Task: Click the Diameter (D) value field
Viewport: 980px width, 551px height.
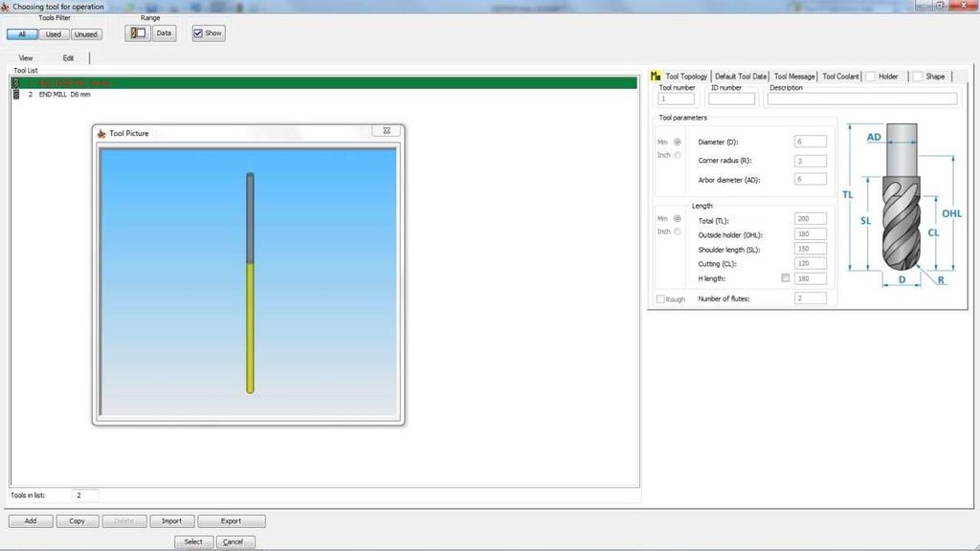Action: [x=810, y=142]
